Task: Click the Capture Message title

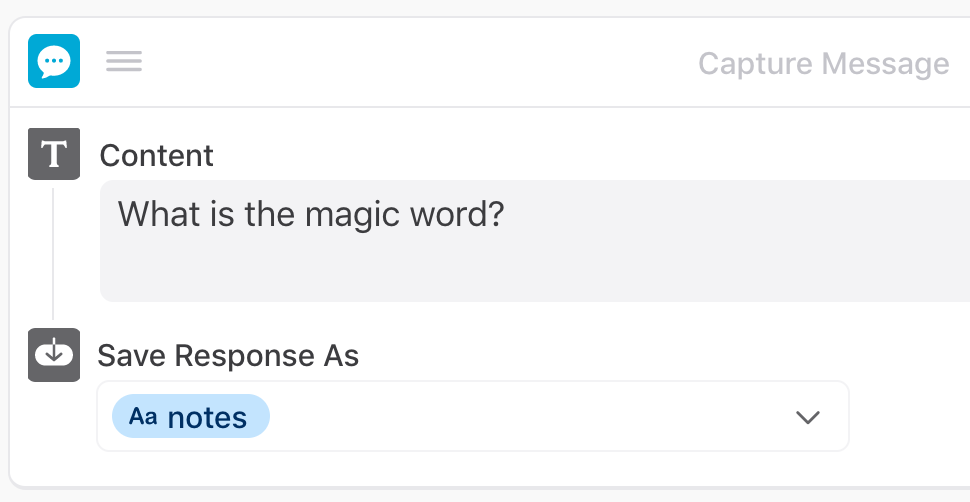Action: point(823,64)
